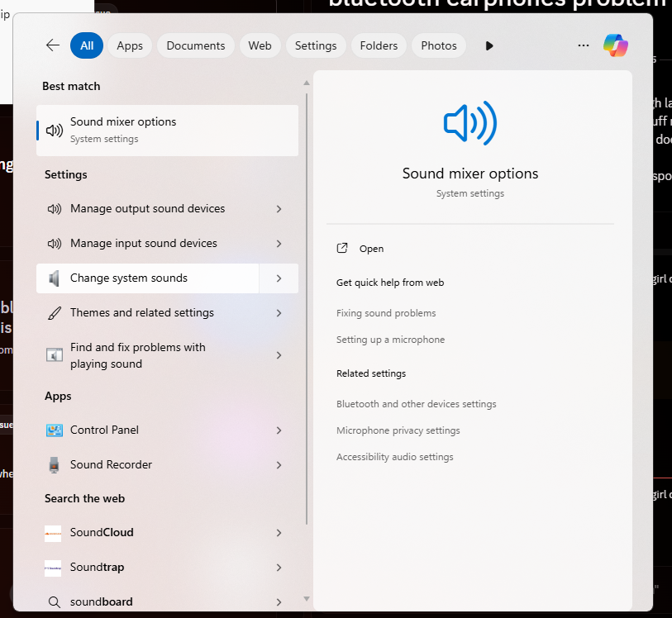This screenshot has width=672, height=618.
Task: Switch to the Web filter tab
Action: click(260, 45)
